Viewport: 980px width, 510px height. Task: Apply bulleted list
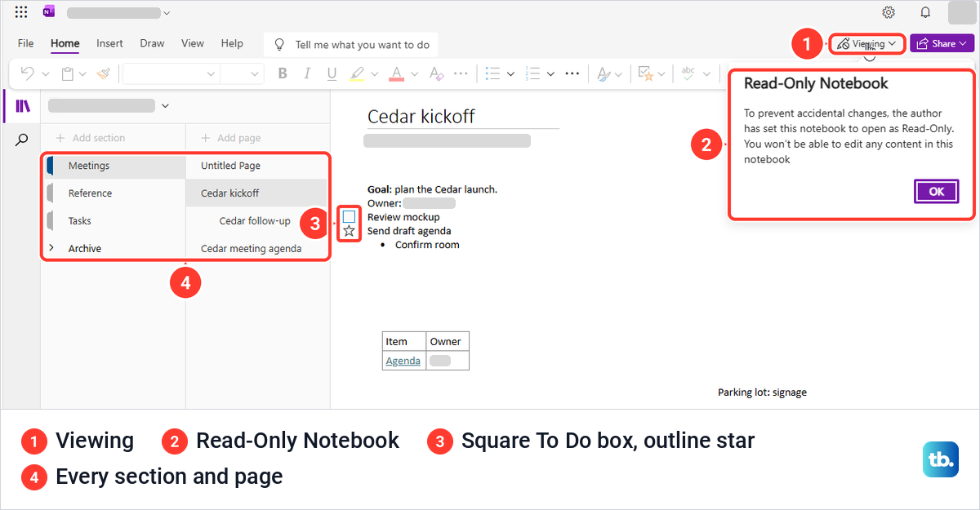pos(492,73)
